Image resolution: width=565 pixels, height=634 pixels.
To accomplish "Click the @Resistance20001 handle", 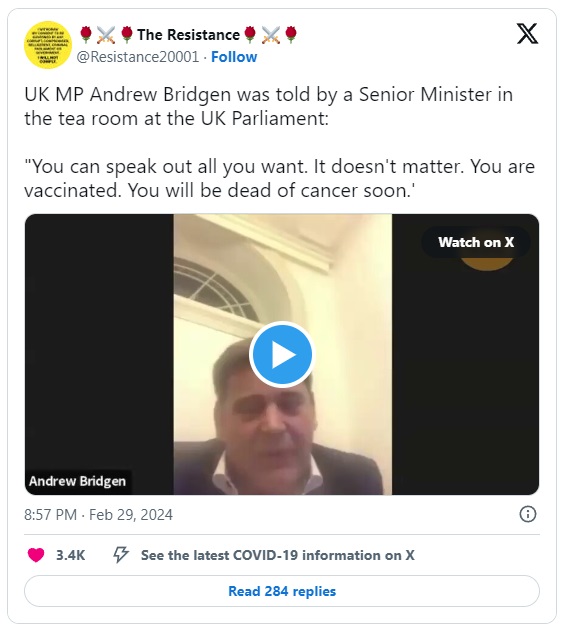I will pos(138,57).
